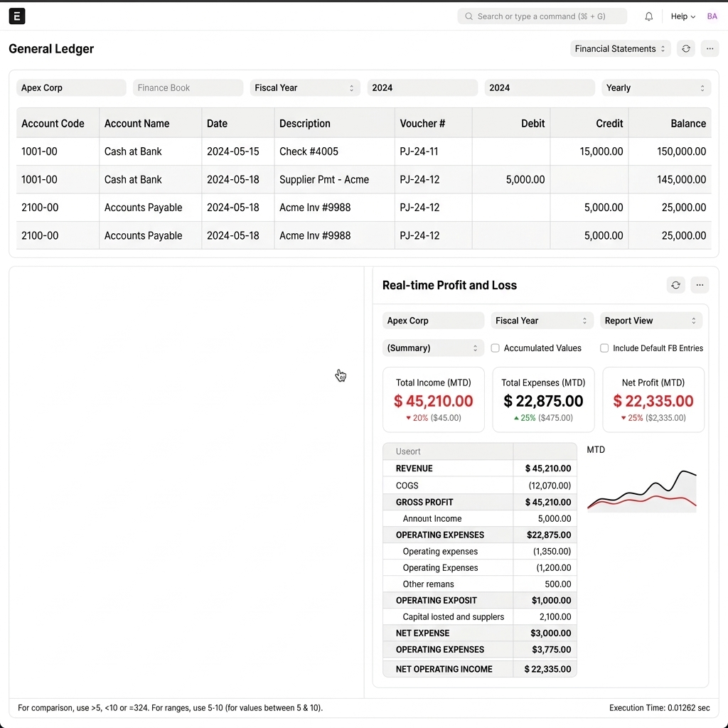
Task: Refresh the Real-time Profit and Loss panel
Action: [x=675, y=284]
